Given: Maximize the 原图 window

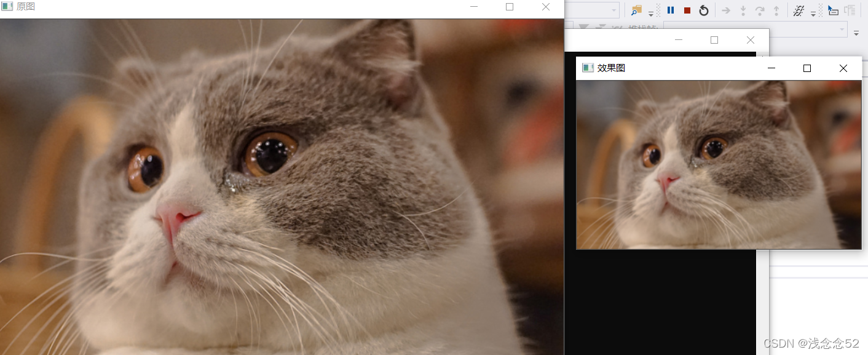Looking at the screenshot, I should 510,7.
